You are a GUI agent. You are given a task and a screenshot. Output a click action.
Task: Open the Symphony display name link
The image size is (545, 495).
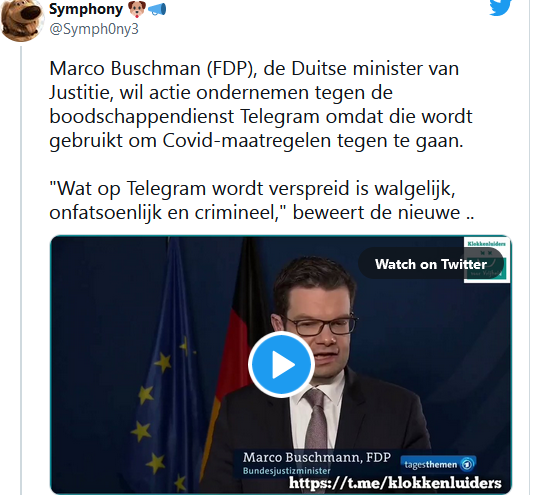coord(86,9)
